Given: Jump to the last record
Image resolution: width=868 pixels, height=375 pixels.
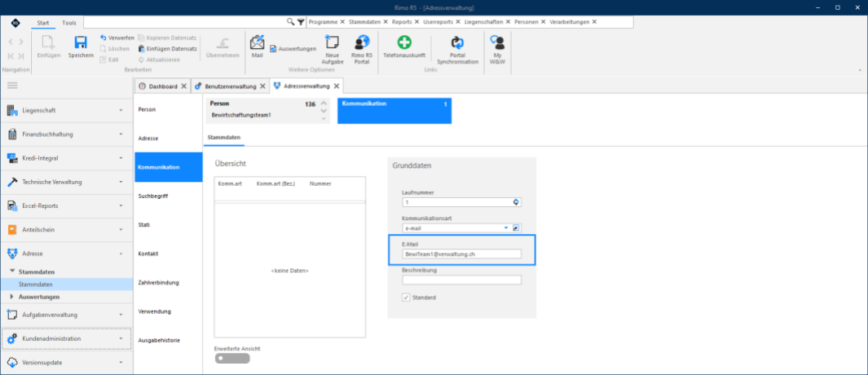Looking at the screenshot, I should [x=20, y=56].
